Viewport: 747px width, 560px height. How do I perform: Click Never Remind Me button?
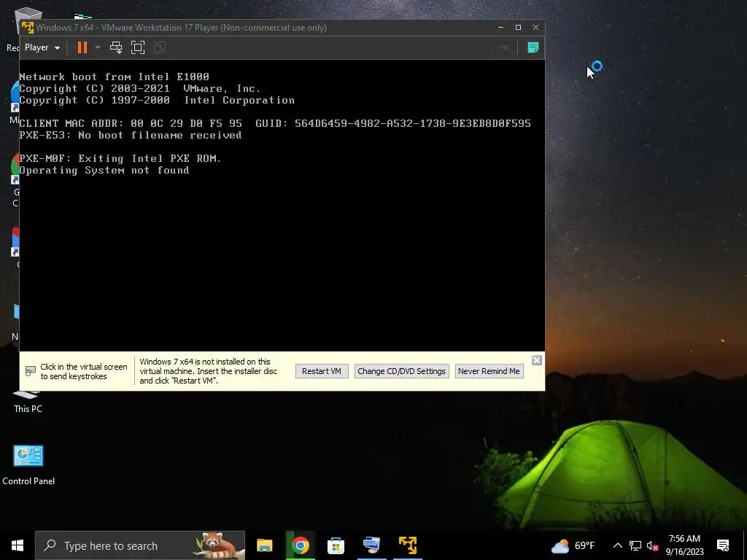tap(489, 371)
